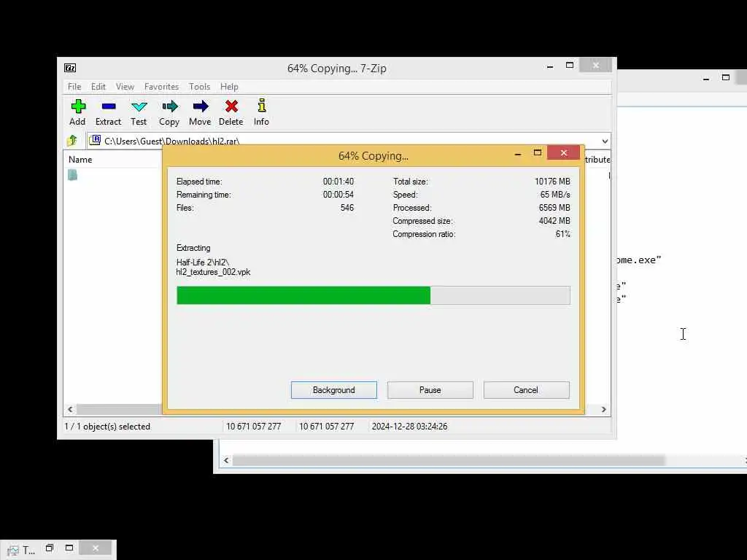Click the 2024-12-28 03:24:26 status date
The height and width of the screenshot is (560, 747).
point(410,427)
